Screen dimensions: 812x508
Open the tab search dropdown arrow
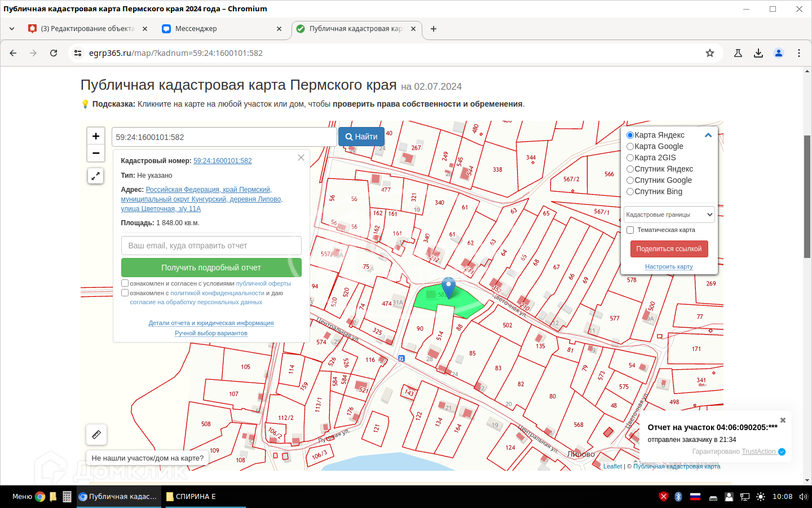(12, 29)
